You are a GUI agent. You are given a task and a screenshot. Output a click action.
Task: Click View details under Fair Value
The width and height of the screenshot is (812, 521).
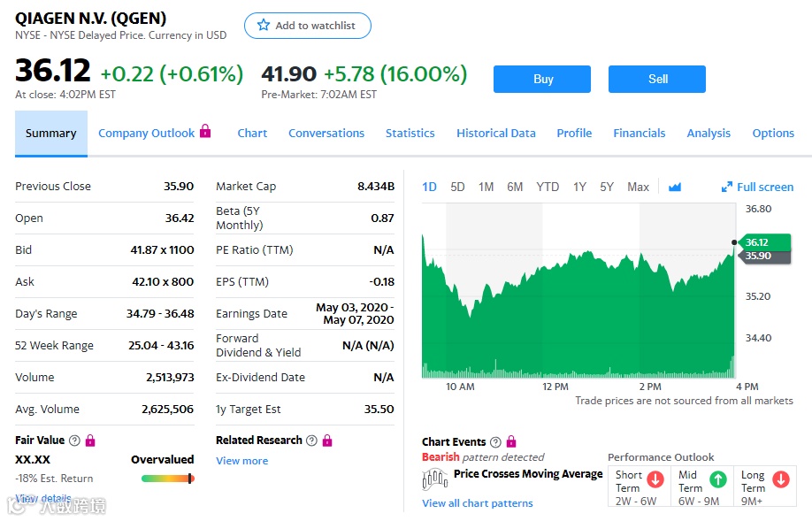pyautogui.click(x=43, y=498)
